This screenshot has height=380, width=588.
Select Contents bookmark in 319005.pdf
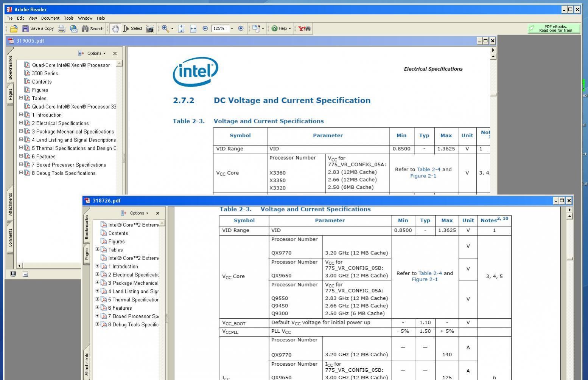coord(42,82)
